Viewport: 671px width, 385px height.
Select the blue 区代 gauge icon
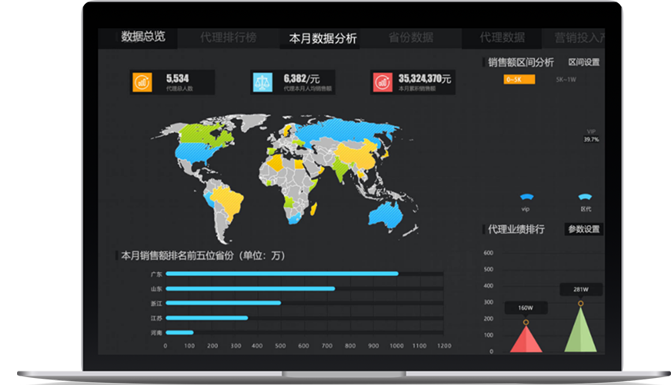(585, 197)
